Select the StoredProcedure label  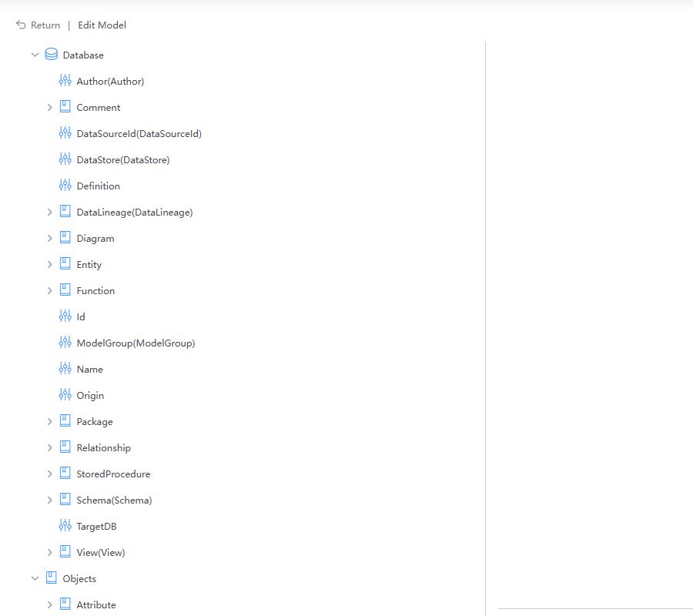(x=113, y=474)
